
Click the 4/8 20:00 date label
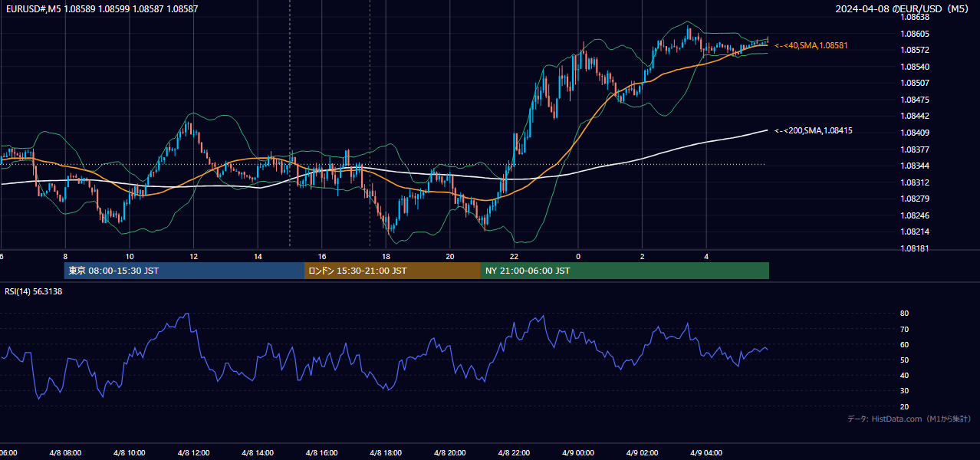coord(450,453)
